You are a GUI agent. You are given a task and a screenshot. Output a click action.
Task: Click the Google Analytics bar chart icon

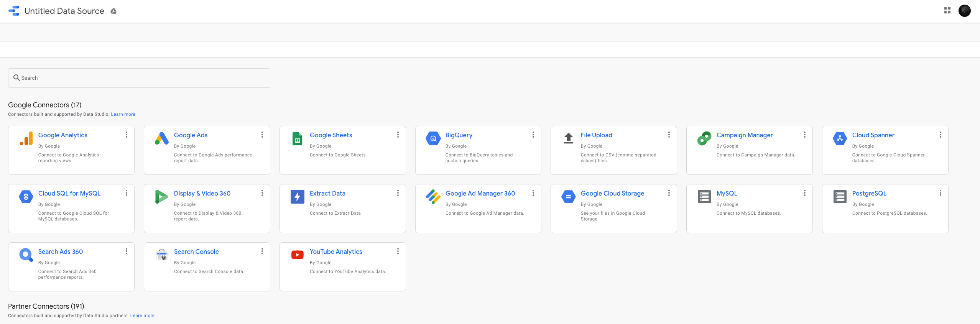[x=26, y=139]
